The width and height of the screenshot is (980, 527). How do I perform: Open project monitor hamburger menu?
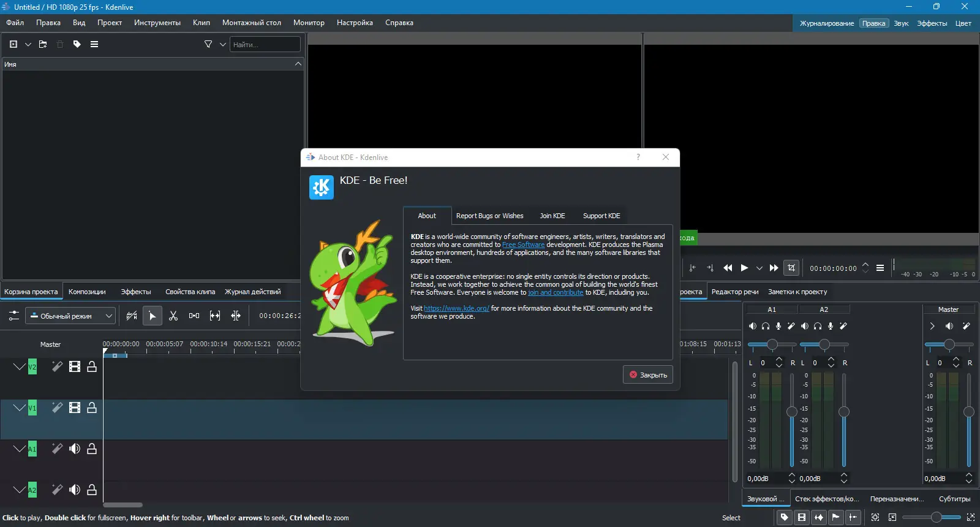[880, 268]
